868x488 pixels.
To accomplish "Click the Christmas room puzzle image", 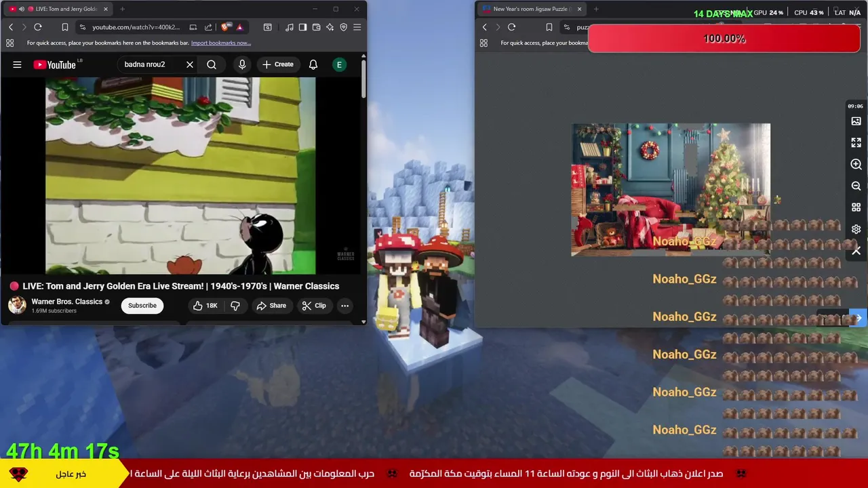I will (671, 190).
